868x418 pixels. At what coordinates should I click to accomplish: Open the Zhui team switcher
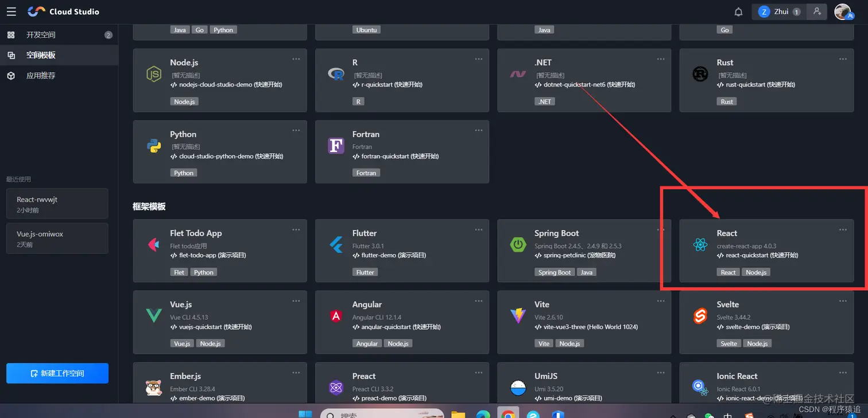click(779, 11)
